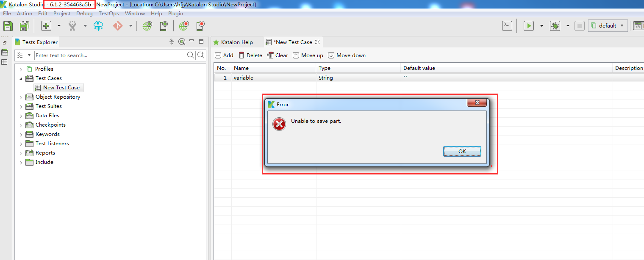Collapse the Test Cases tree node

(x=21, y=78)
